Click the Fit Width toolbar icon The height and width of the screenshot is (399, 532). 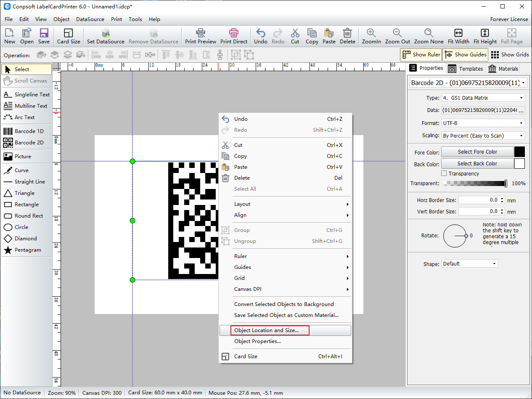point(458,36)
